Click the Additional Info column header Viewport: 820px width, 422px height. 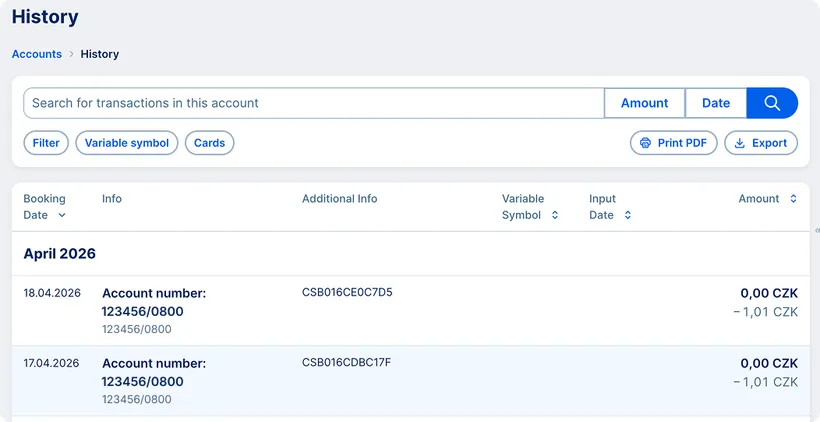click(340, 199)
